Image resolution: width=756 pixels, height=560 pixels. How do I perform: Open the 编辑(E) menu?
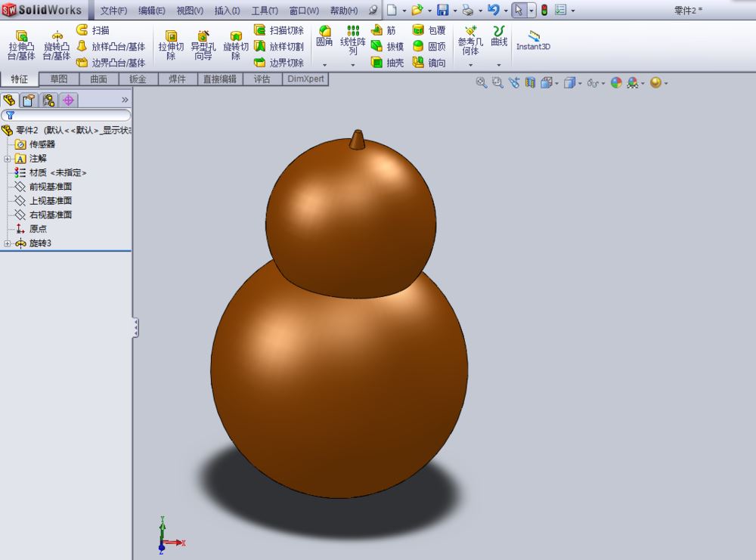point(152,11)
